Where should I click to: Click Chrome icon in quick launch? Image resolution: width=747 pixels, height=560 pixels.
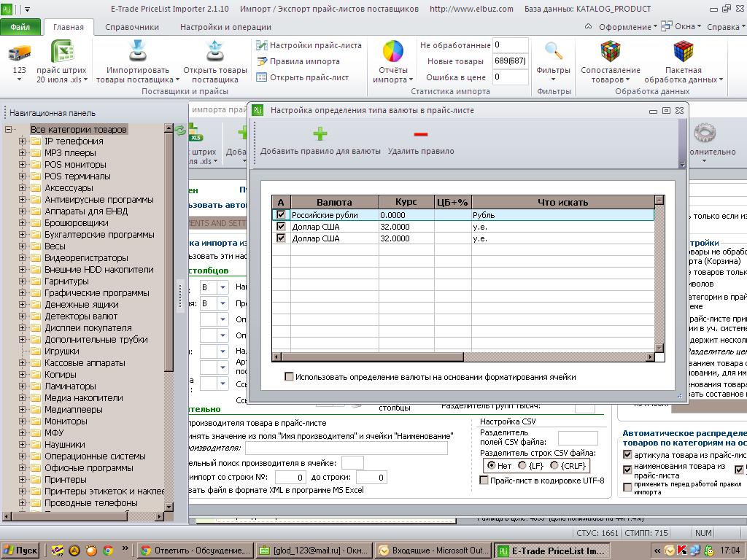(x=108, y=551)
